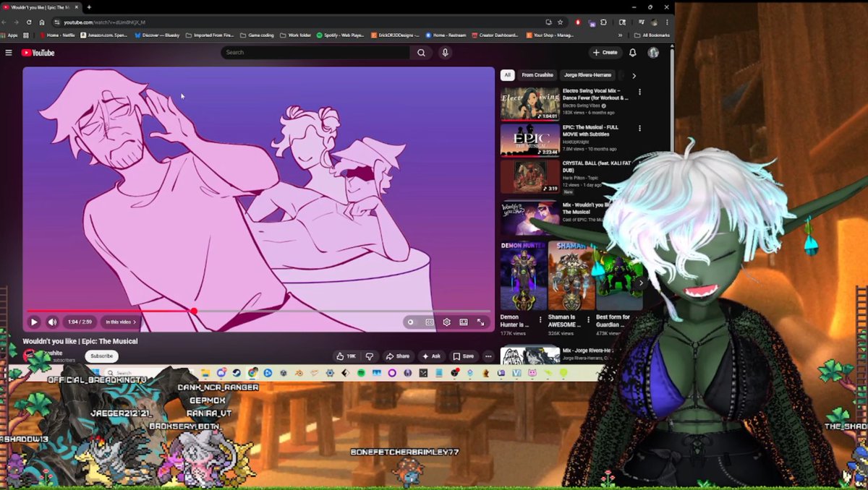Open a new browser tab with plus
Image resolution: width=868 pixels, height=490 pixels.
click(x=89, y=7)
